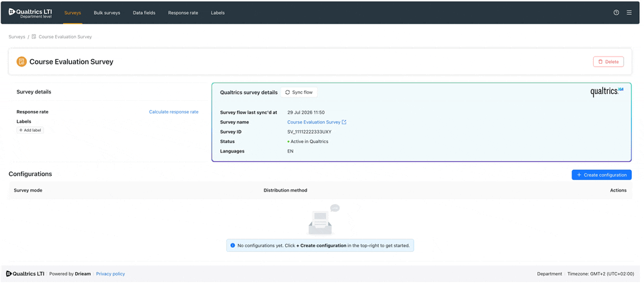Click the Qualtrics LTI footer logo
This screenshot has width=644, height=305.
click(x=25, y=273)
